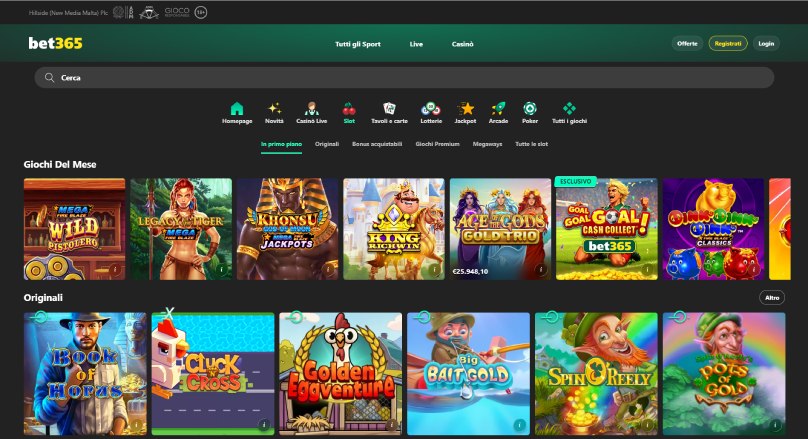Switch to In primo piano tab
Image resolution: width=808 pixels, height=439 pixels.
pos(281,144)
